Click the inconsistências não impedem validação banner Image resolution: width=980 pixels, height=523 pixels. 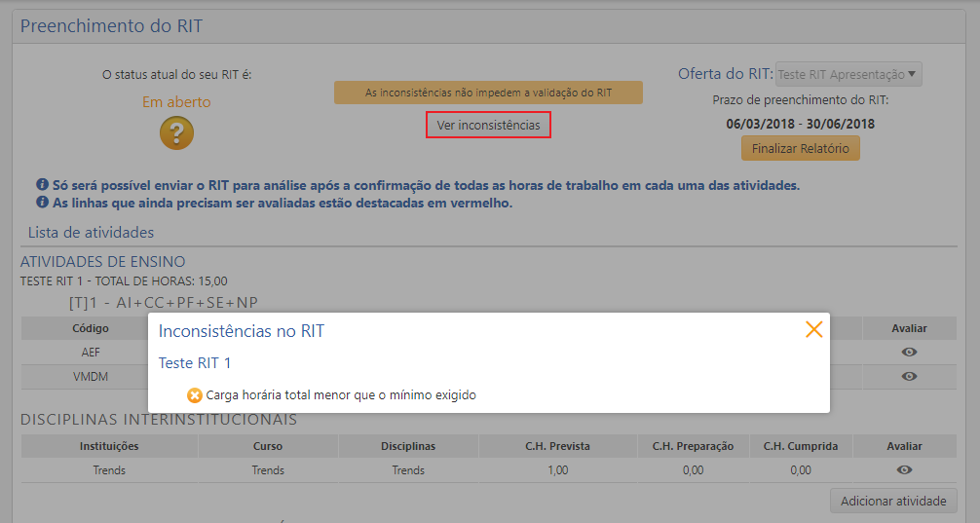coord(488,93)
